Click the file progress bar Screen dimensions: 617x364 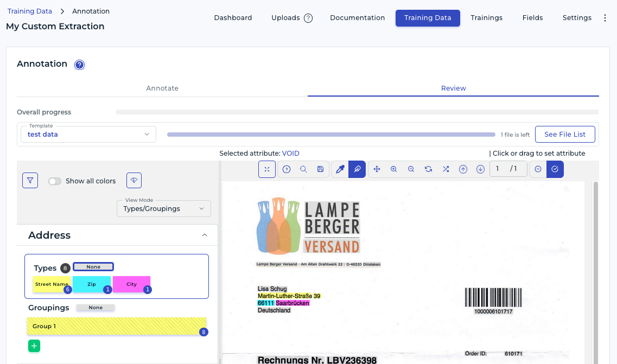331,135
